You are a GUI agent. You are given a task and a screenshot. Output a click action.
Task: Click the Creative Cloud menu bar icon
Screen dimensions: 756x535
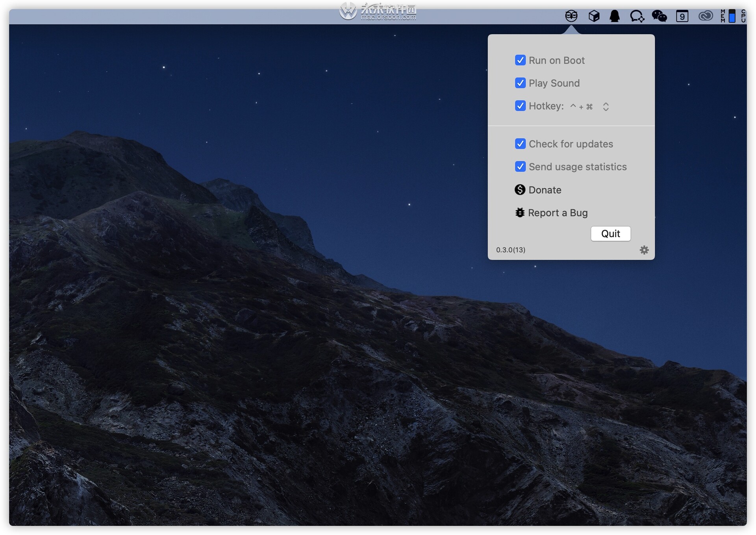pos(705,16)
